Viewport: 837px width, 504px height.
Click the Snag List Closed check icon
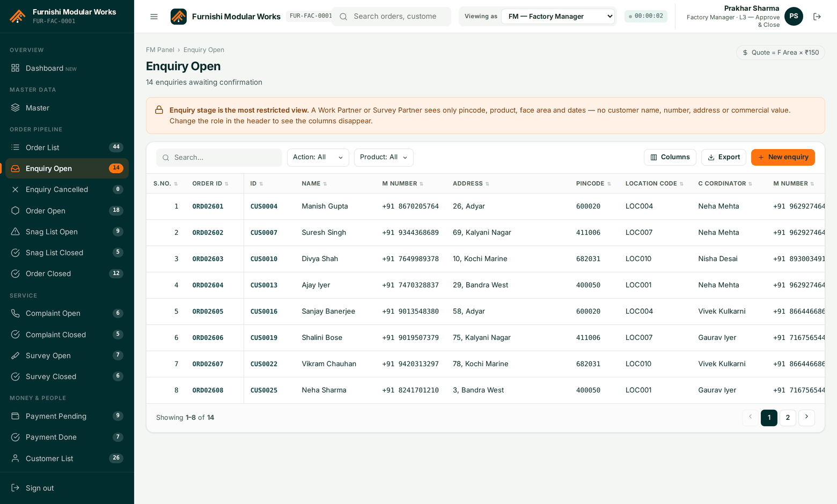(16, 253)
